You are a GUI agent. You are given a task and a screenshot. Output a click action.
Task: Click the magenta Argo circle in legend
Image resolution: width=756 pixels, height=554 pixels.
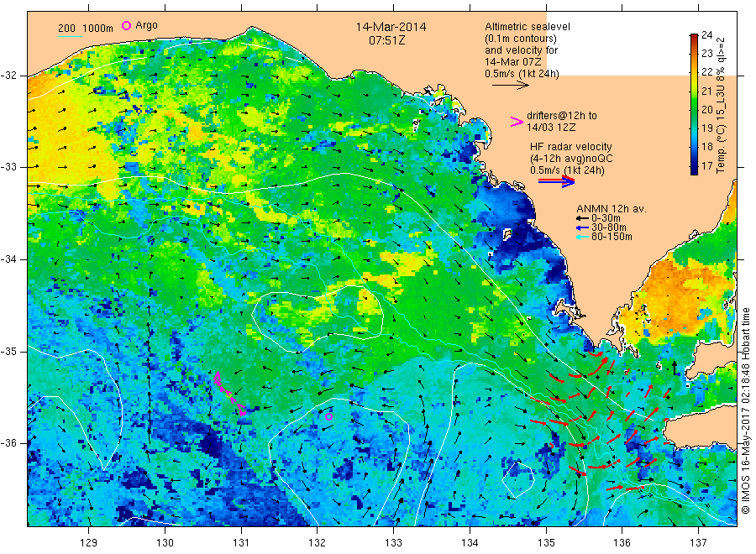(126, 25)
